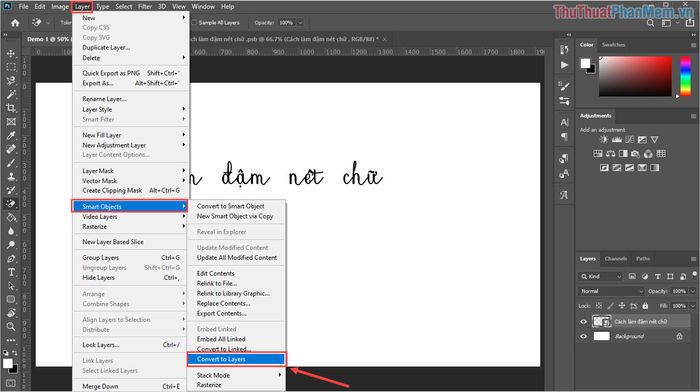Open the Fill value dropdown arrow
The height and width of the screenshot is (392, 700).
[x=692, y=306]
